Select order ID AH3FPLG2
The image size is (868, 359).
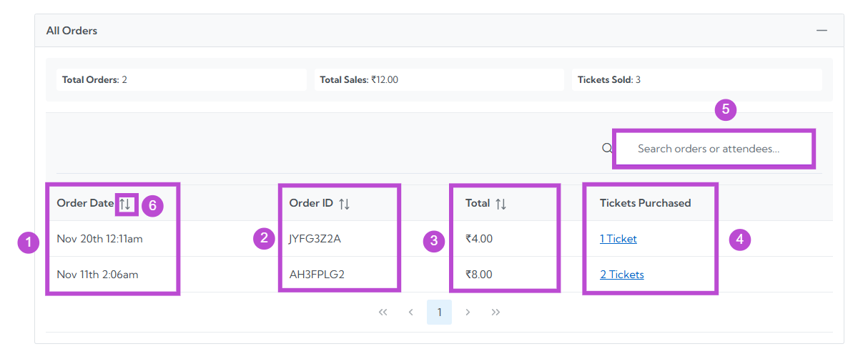point(316,275)
